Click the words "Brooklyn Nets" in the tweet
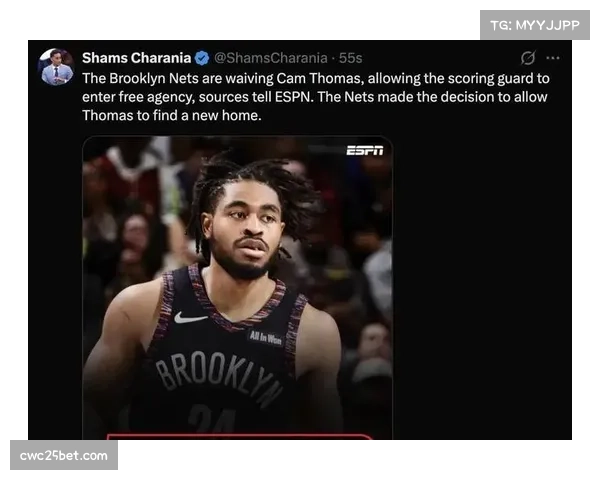Viewport: 600px width, 480px height. [154, 78]
